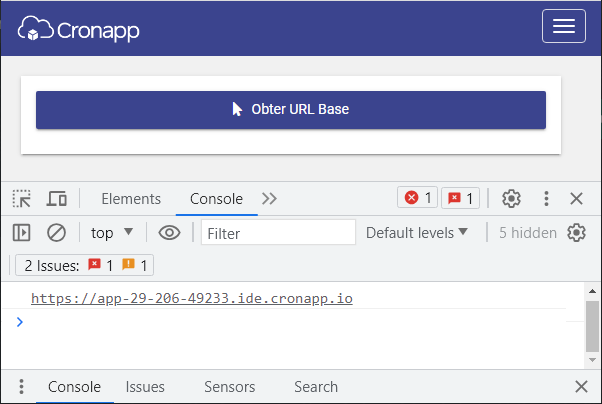This screenshot has height=404, width=602.
Task: Focus the console Filter input field
Action: click(278, 232)
